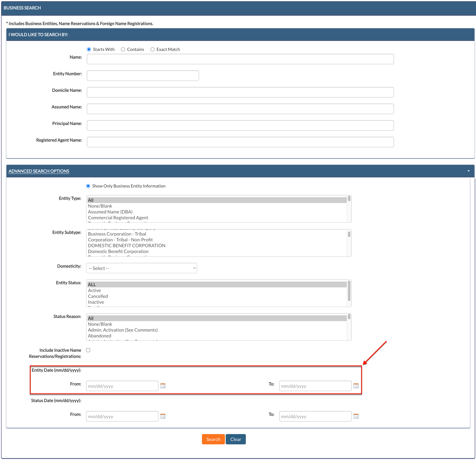This screenshot has width=476, height=460.
Task: Select Domestic Benefit Corporation mixed-case subtype
Action: (217, 251)
